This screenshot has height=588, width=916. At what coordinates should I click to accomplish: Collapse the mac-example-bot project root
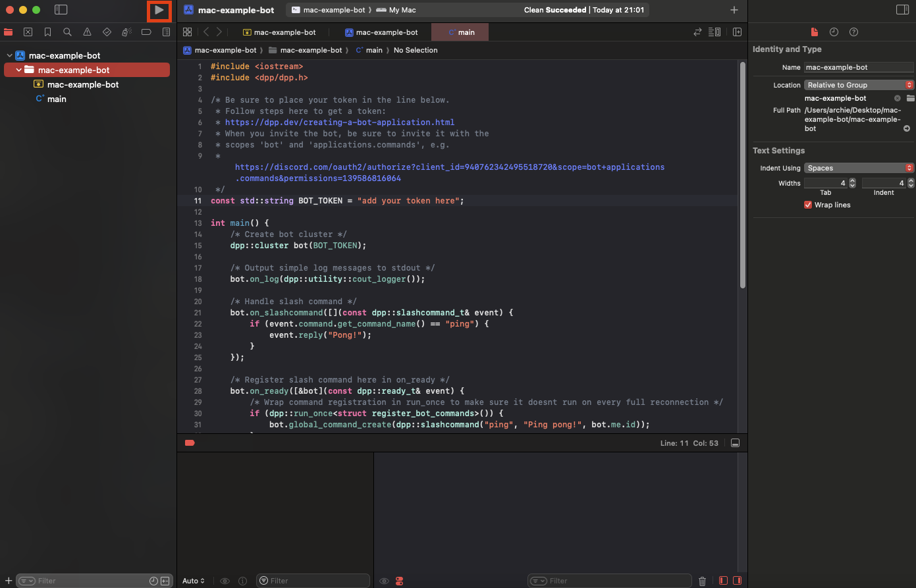pos(10,56)
